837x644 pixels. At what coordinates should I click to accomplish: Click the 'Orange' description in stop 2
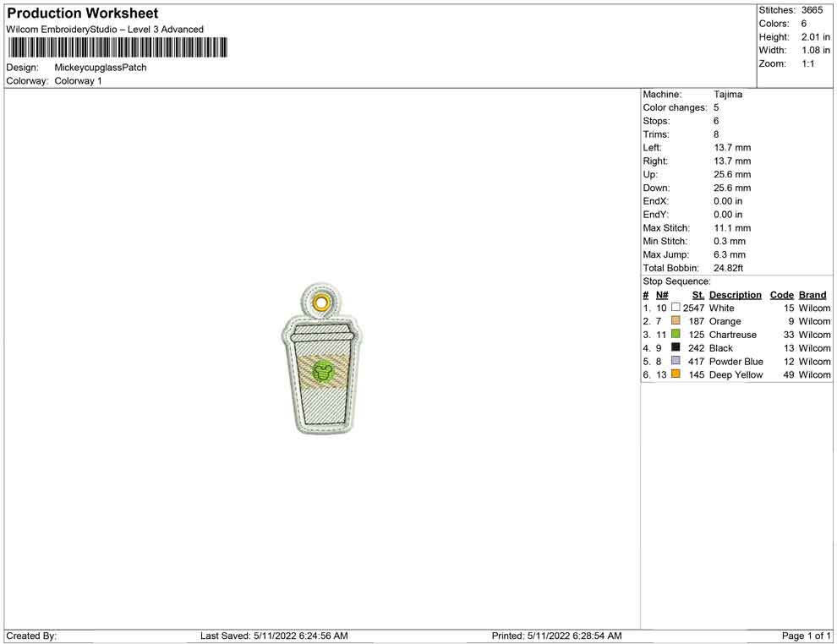click(725, 321)
